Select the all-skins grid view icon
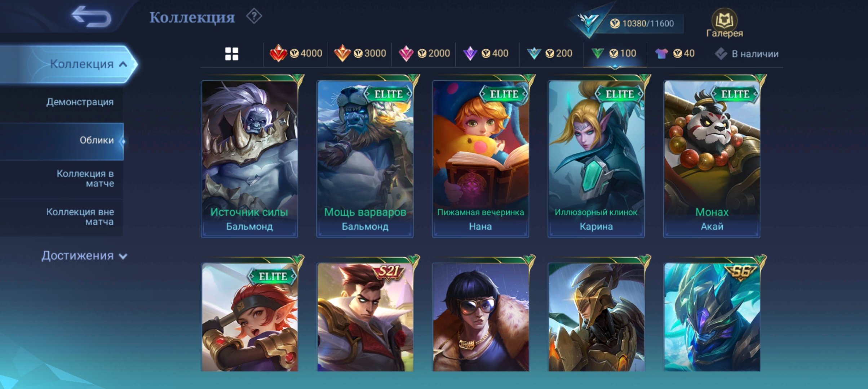The image size is (868, 389). [231, 54]
